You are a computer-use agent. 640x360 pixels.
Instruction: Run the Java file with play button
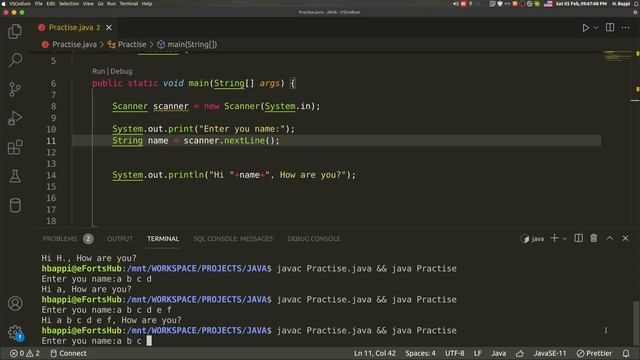click(585, 28)
